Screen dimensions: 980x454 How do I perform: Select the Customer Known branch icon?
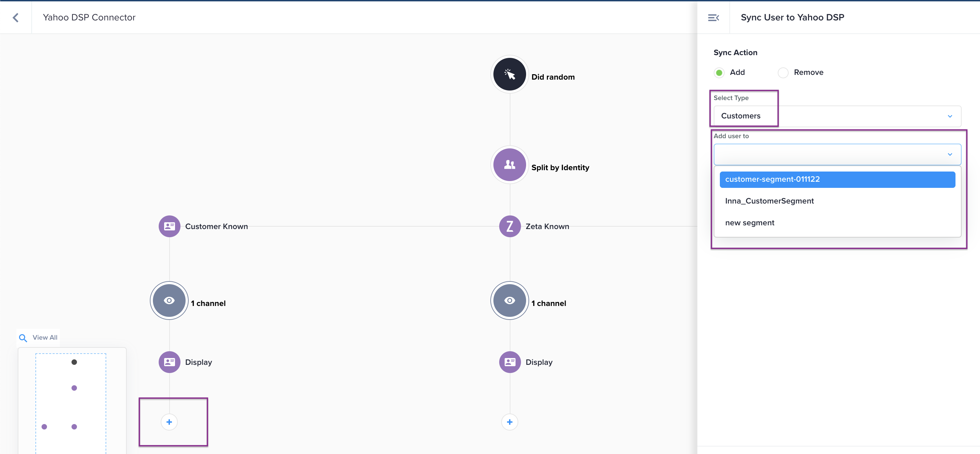click(169, 226)
